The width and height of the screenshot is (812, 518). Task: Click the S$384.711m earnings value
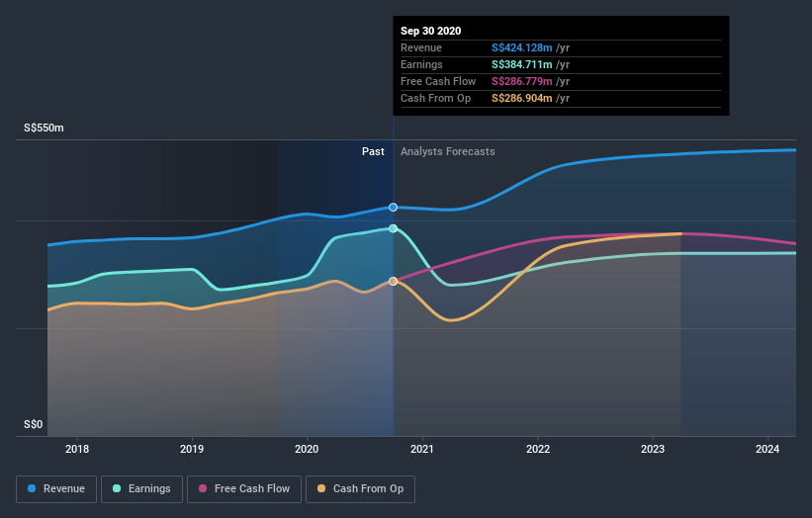(522, 64)
